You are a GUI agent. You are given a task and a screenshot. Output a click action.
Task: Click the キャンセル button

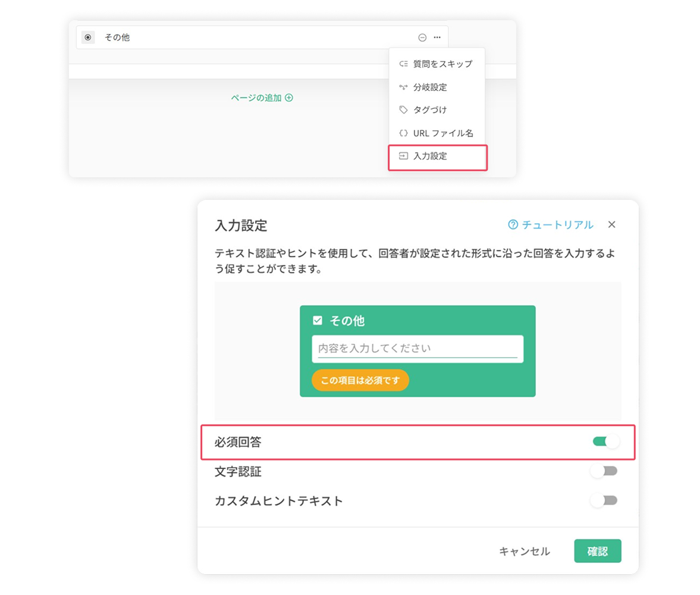coord(524,551)
